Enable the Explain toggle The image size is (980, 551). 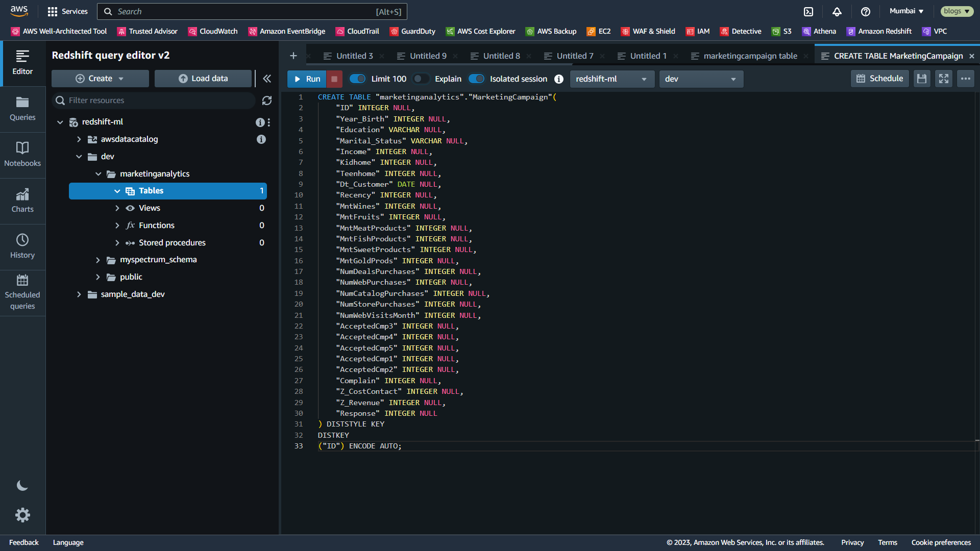click(421, 79)
